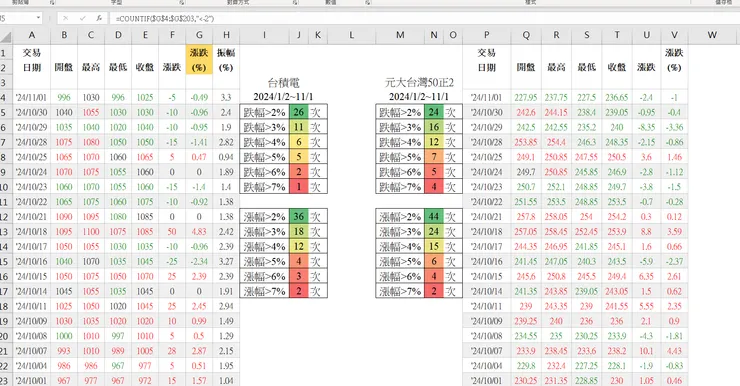Click the 28 change value in column F

(x=172, y=351)
